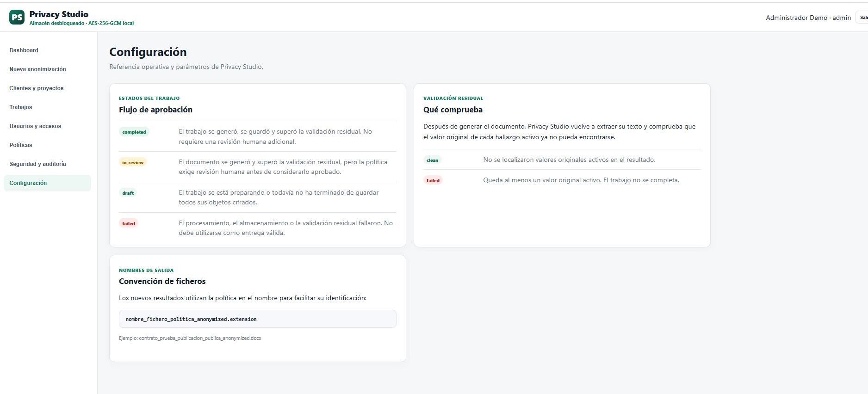The image size is (868, 394).
Task: Click the NOMBRES DE SALIDA label
Action: (x=146, y=270)
